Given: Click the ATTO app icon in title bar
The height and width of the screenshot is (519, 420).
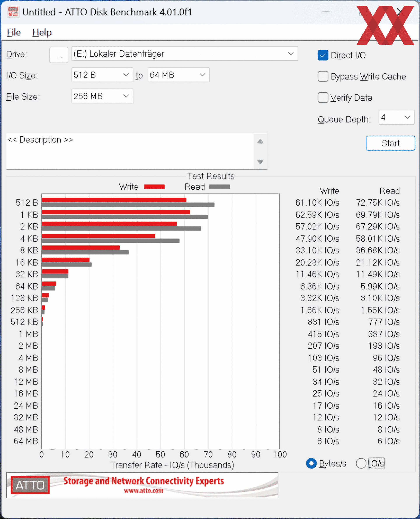Looking at the screenshot, I should click(13, 12).
